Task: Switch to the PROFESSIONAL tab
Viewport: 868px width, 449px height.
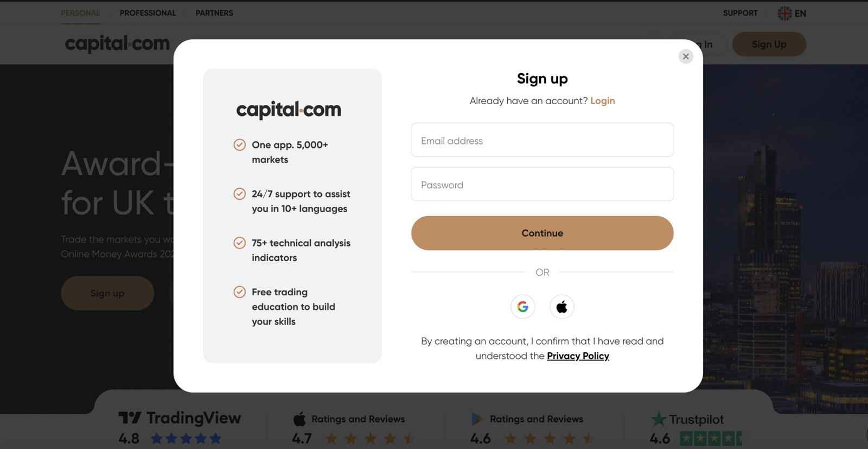Action: point(148,12)
